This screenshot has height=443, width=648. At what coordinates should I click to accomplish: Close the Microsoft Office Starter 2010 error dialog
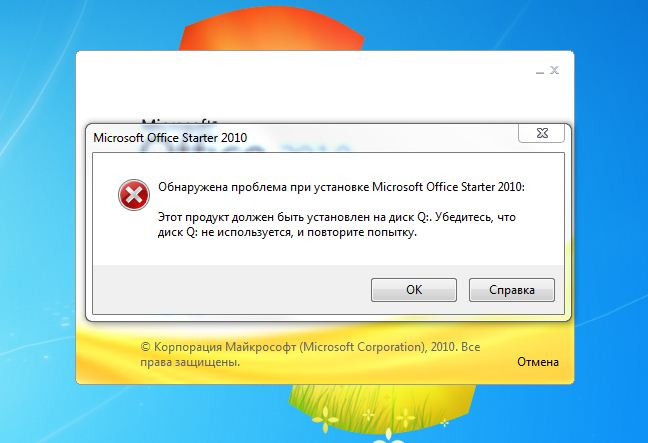541,133
